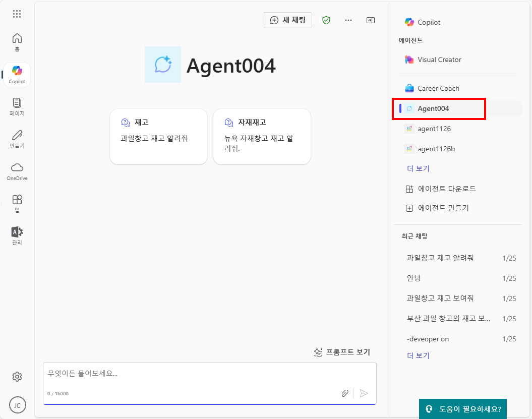The height and width of the screenshot is (419, 532).
Task: Click the 에이전트 헤더 label
Action: [410, 40]
